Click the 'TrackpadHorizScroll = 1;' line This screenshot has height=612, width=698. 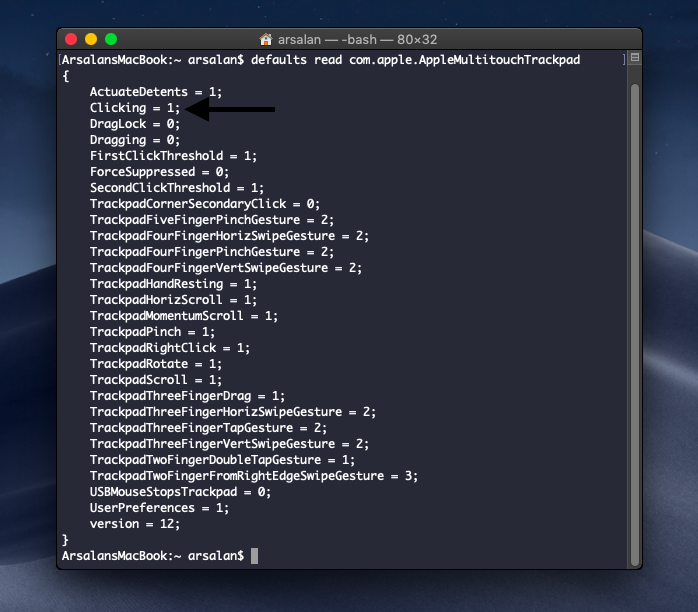tap(173, 300)
